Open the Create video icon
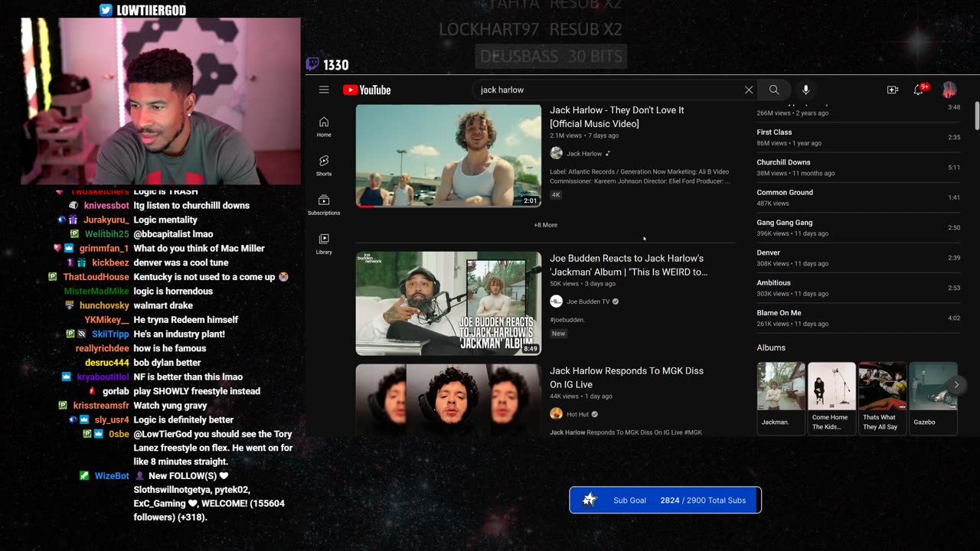 coord(893,90)
